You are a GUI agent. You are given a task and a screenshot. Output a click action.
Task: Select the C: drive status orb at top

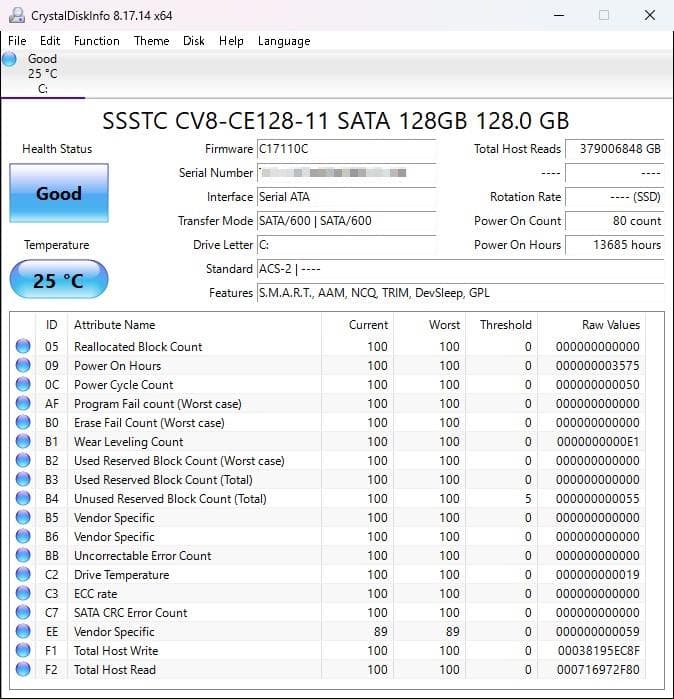(x=9, y=59)
